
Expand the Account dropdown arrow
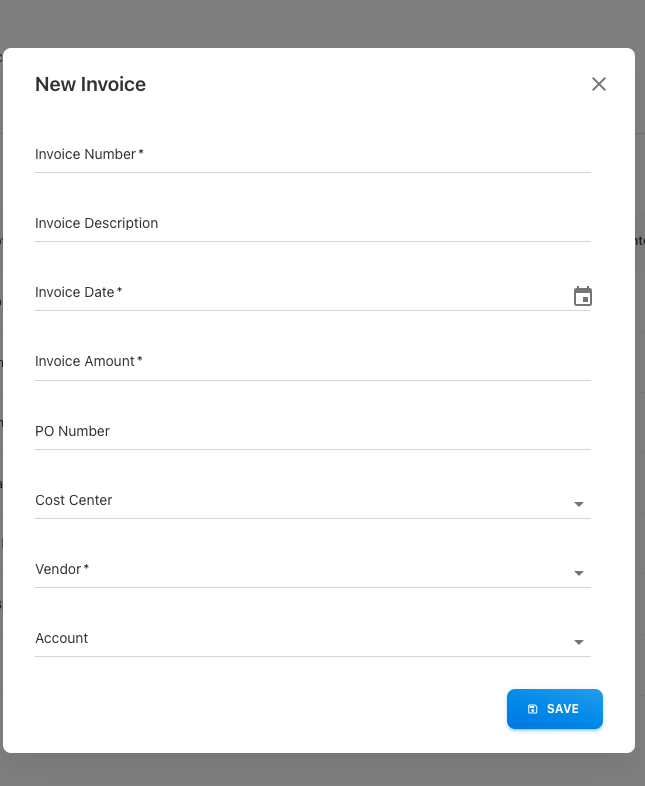[579, 642]
